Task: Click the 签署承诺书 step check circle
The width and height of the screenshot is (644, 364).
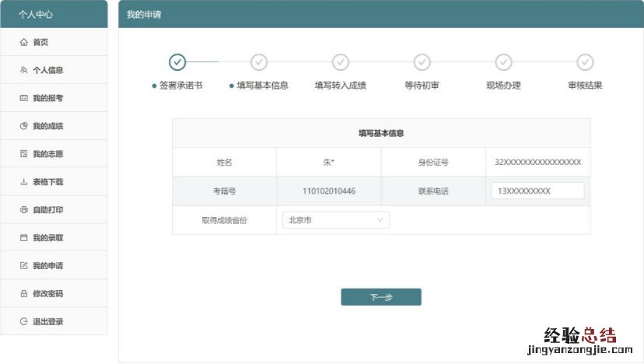Action: (x=177, y=62)
